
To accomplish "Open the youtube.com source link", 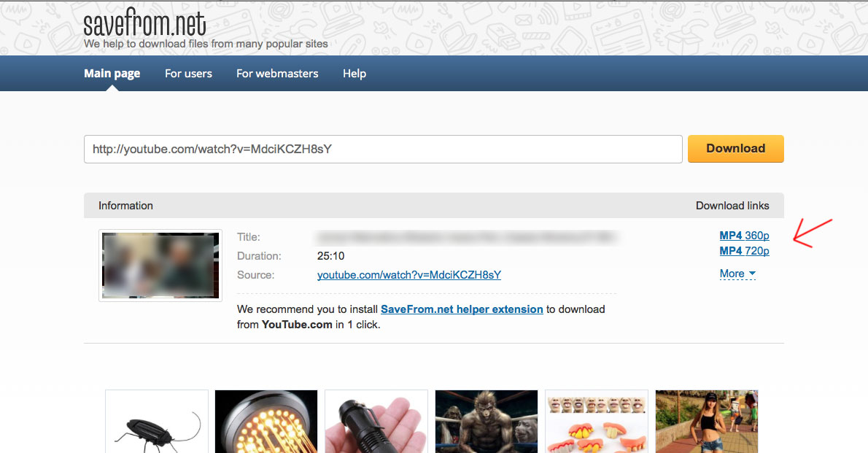I will pos(409,275).
